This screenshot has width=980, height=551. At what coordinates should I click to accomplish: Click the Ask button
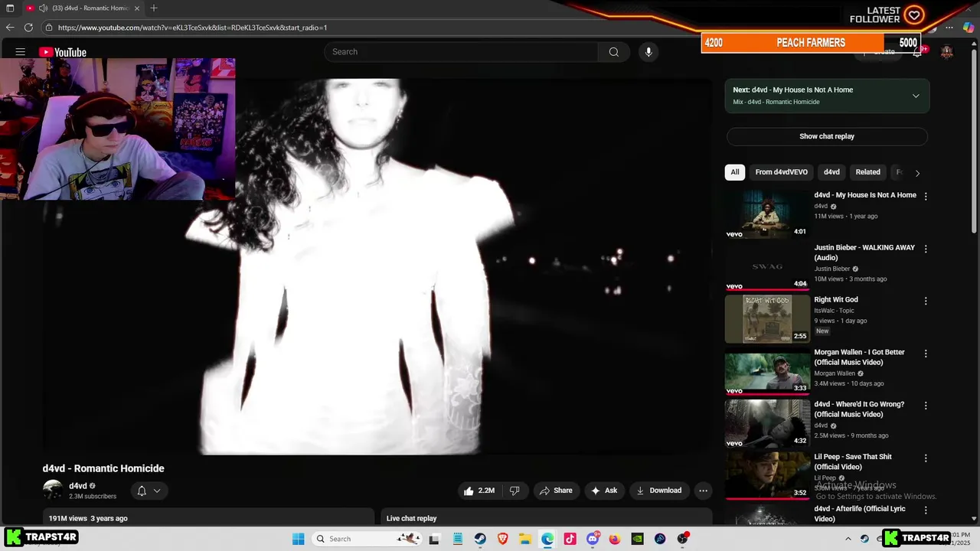604,491
